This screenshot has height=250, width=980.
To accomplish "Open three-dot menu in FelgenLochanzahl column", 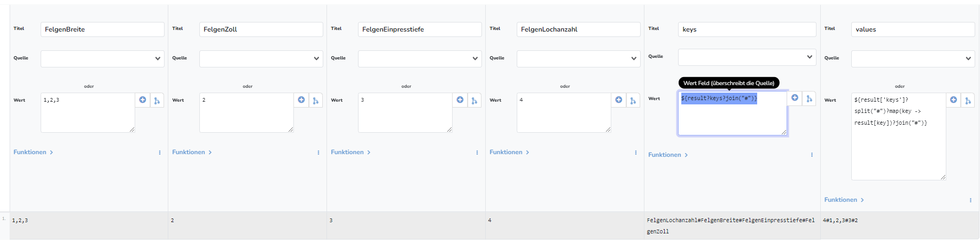I will pyautogui.click(x=636, y=153).
